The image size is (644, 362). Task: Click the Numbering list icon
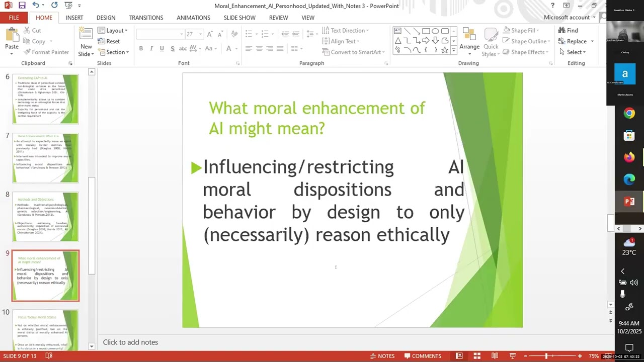[x=264, y=34]
